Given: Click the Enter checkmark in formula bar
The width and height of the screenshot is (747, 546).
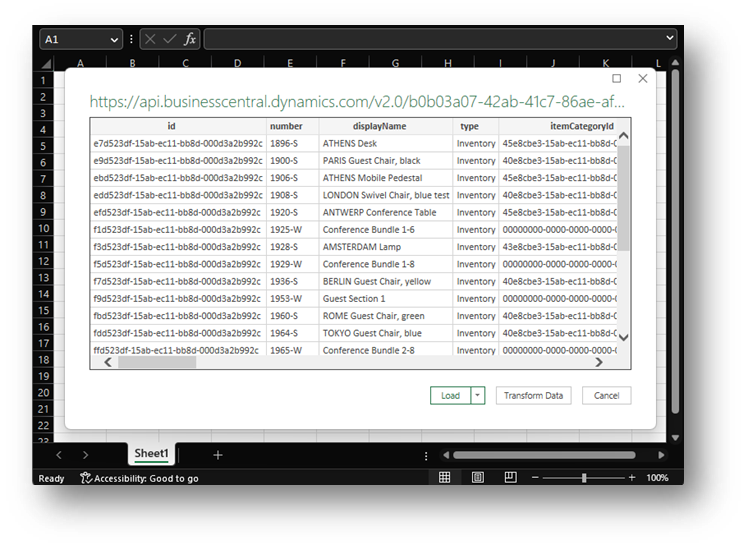Looking at the screenshot, I should (x=170, y=39).
